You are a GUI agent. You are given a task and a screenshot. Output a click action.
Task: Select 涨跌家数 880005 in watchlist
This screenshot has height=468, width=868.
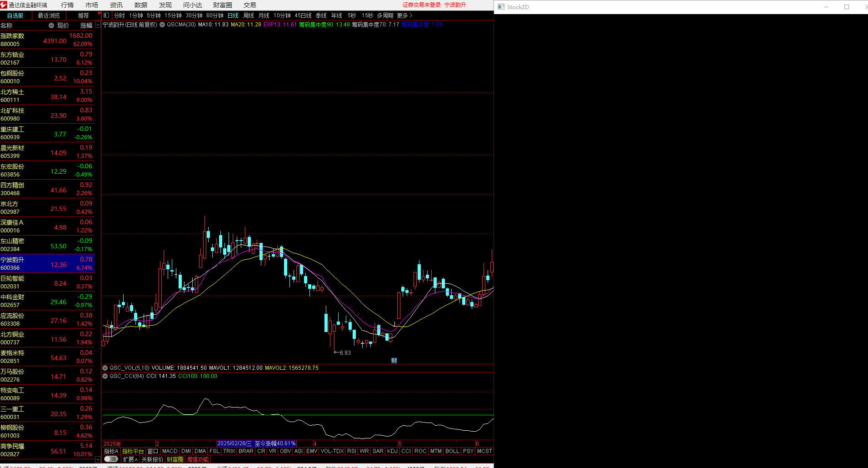(47, 40)
